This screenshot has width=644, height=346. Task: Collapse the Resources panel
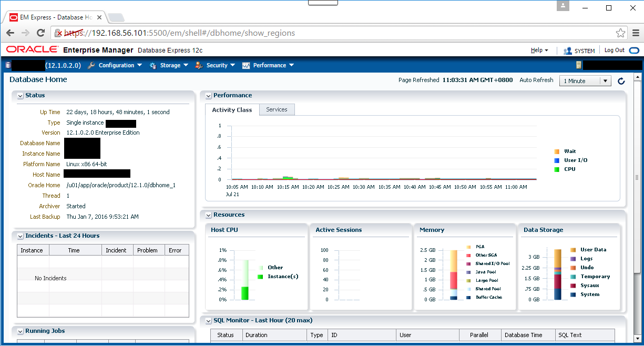pyautogui.click(x=209, y=215)
